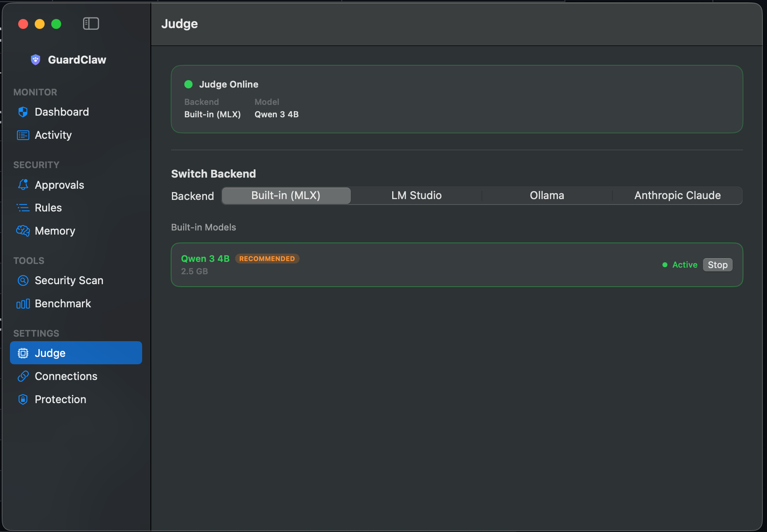Click the Connections link icon
The width and height of the screenshot is (767, 532).
click(23, 376)
